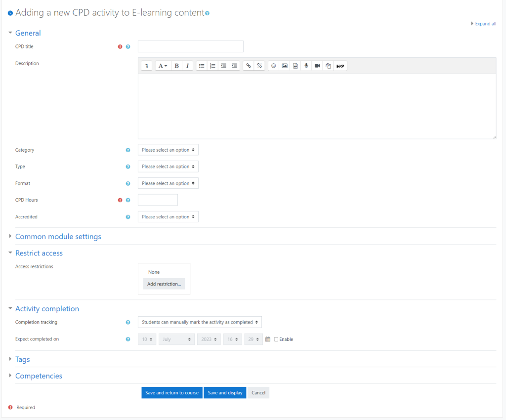Open the calendar date picker icon
This screenshot has height=420, width=506.
pyautogui.click(x=268, y=339)
